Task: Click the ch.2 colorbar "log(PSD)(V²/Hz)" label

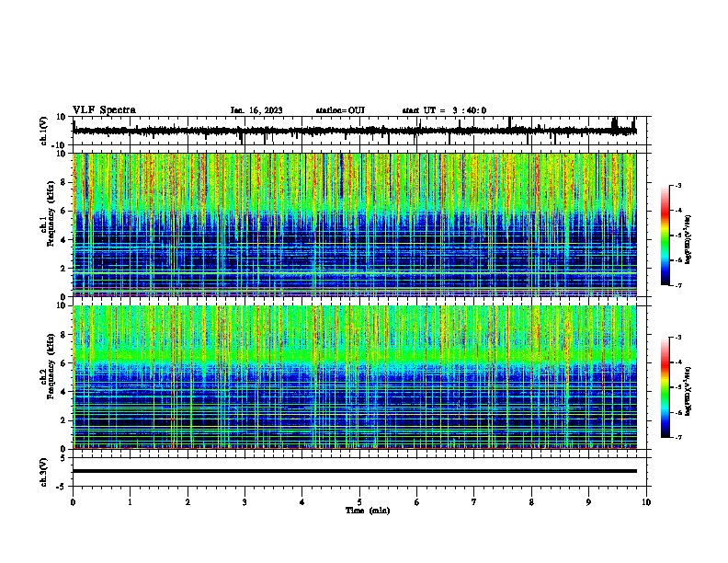Action: (688, 391)
